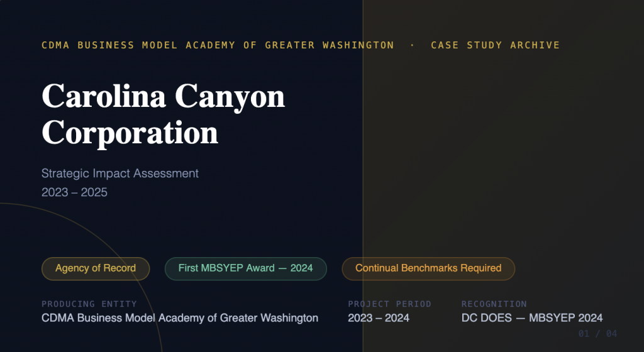Click the dot separator in the header
644x352 pixels.
pos(413,45)
